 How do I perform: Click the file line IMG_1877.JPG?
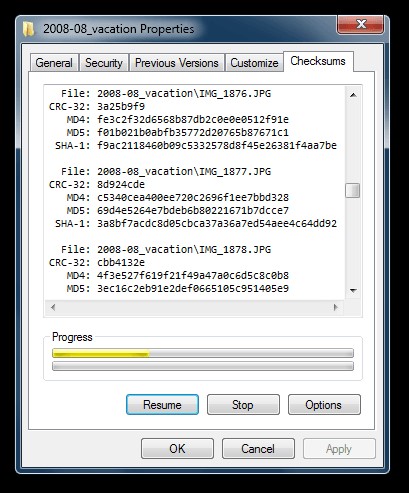click(166, 172)
